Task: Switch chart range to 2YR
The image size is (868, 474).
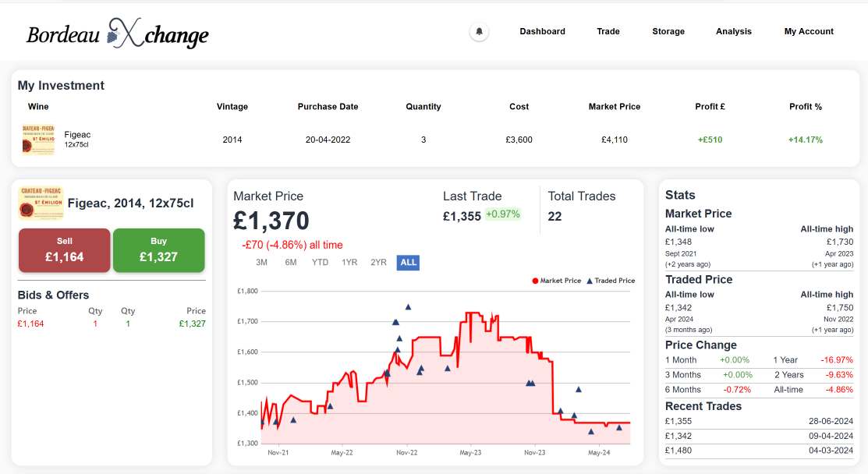Action: pyautogui.click(x=379, y=263)
